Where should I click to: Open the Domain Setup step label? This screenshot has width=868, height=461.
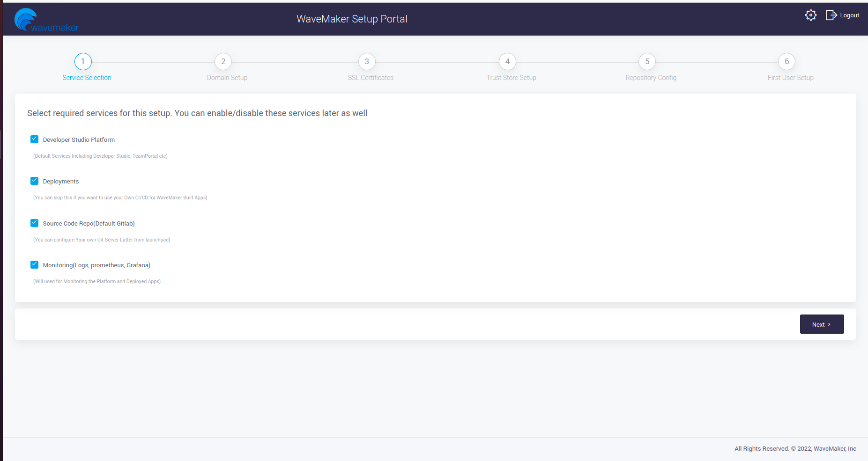(x=227, y=78)
